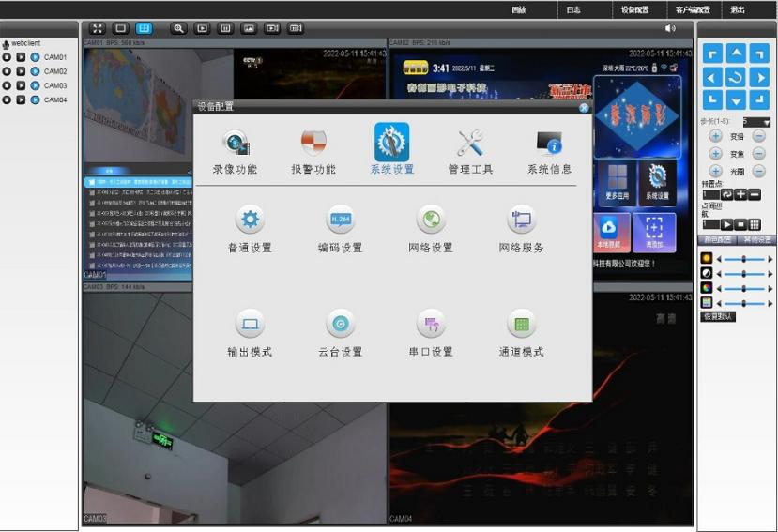Image resolution: width=778 pixels, height=532 pixels.
Task: Open 串口设置 serial port settings
Action: coord(431,325)
